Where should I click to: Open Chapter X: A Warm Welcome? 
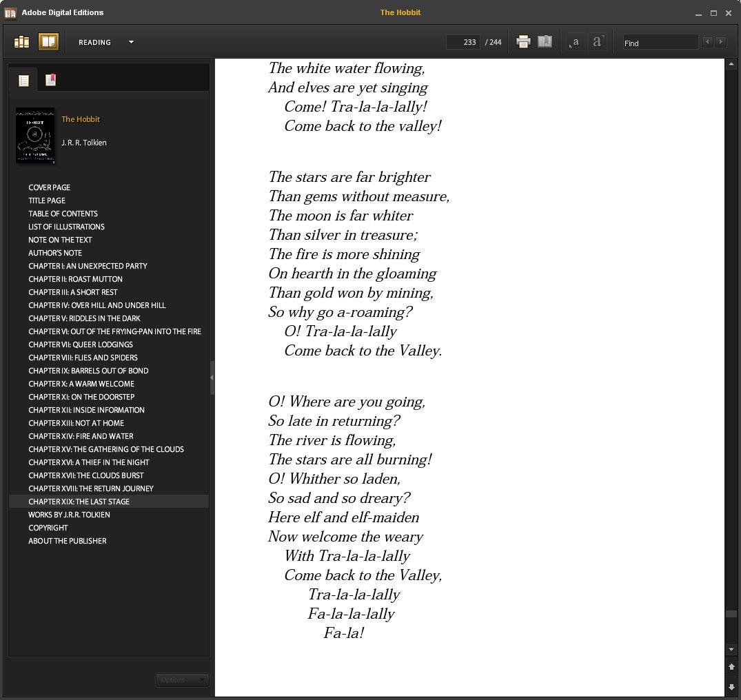(x=81, y=384)
